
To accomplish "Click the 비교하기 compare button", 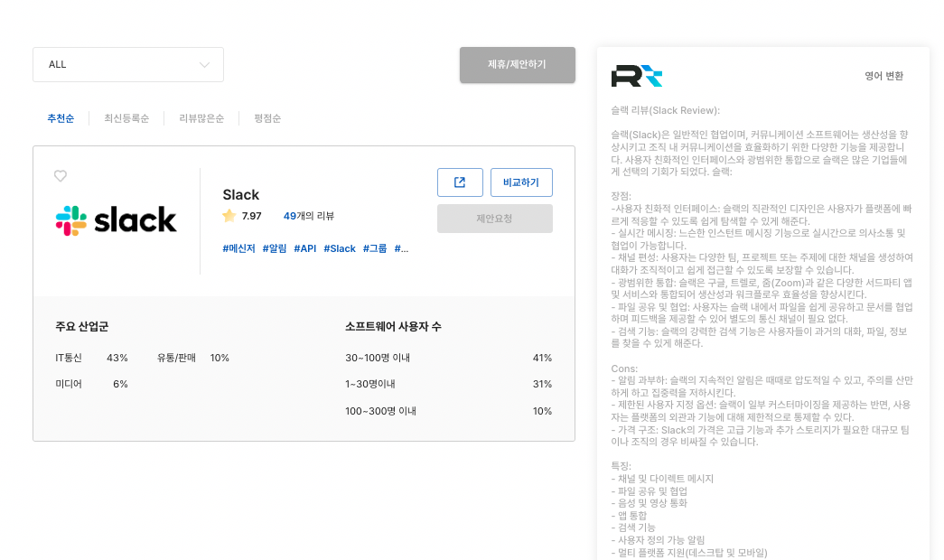I will point(521,182).
